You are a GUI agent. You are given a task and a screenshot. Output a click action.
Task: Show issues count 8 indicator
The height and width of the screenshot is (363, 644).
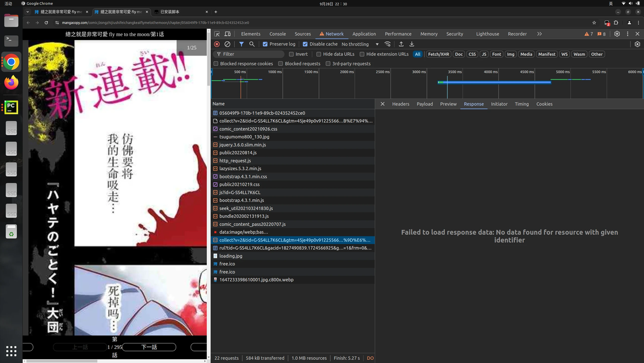click(x=602, y=34)
